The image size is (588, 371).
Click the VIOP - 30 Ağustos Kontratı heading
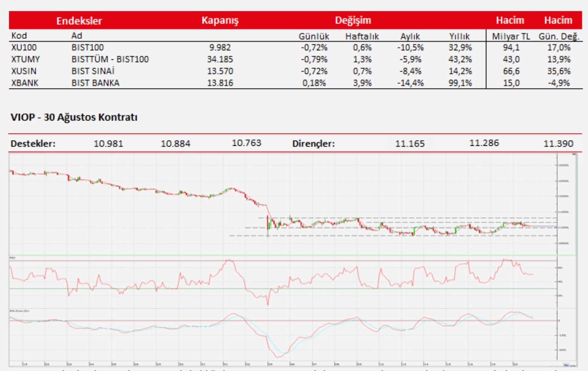click(x=74, y=117)
